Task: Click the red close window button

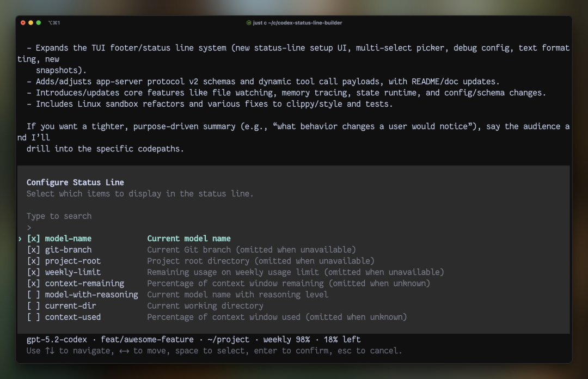Action: tap(23, 23)
